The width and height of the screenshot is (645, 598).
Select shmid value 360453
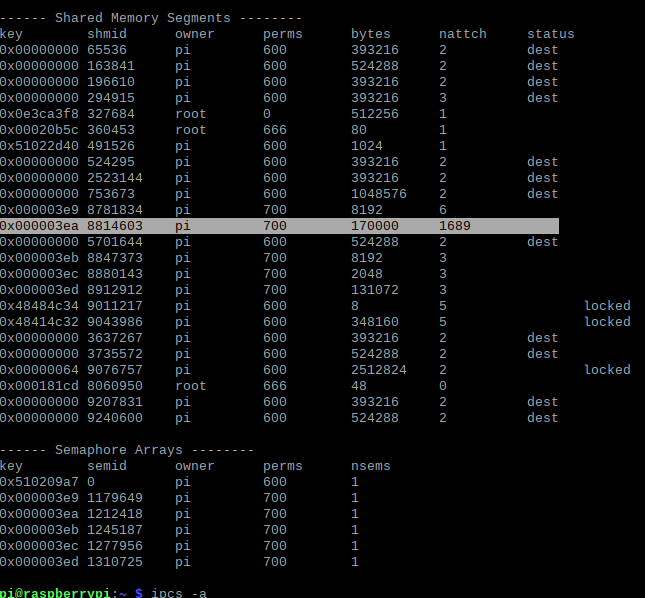[x=111, y=130]
